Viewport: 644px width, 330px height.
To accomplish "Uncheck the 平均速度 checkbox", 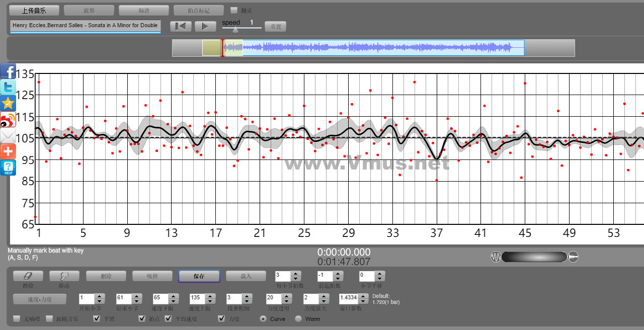I will coord(168,319).
